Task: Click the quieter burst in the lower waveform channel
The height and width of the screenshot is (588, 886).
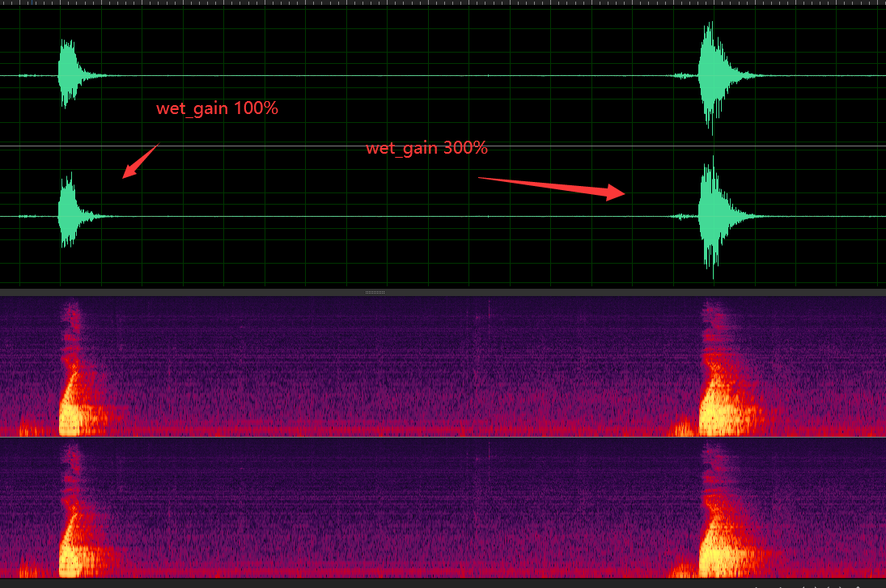Action: click(x=68, y=211)
